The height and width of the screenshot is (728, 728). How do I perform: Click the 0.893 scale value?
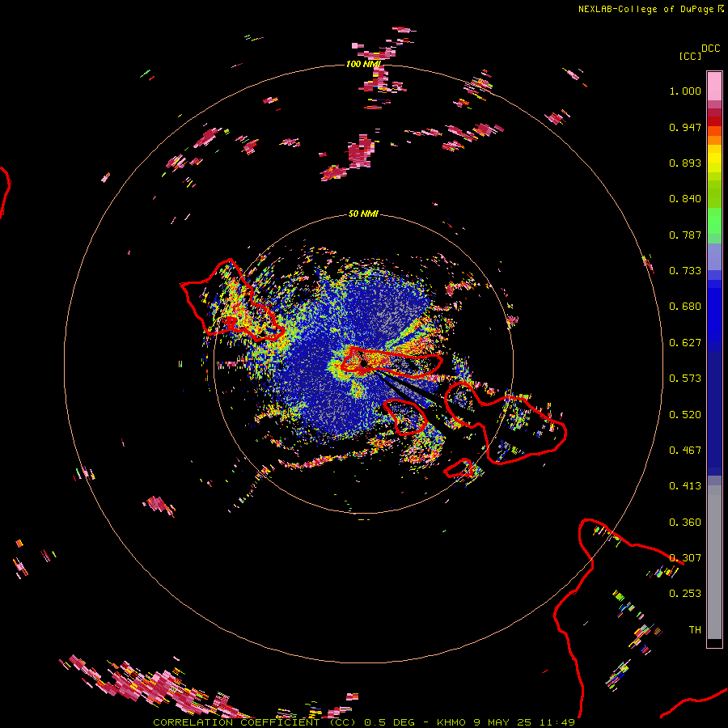[x=685, y=163]
